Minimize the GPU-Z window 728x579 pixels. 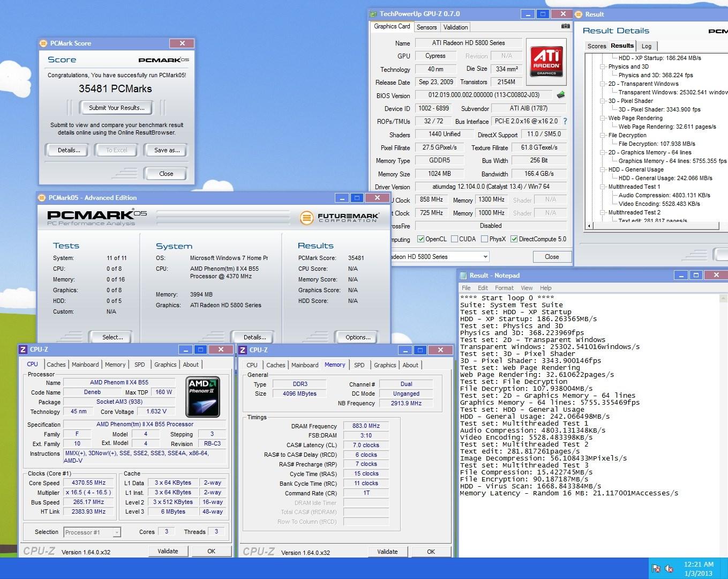tap(528, 14)
